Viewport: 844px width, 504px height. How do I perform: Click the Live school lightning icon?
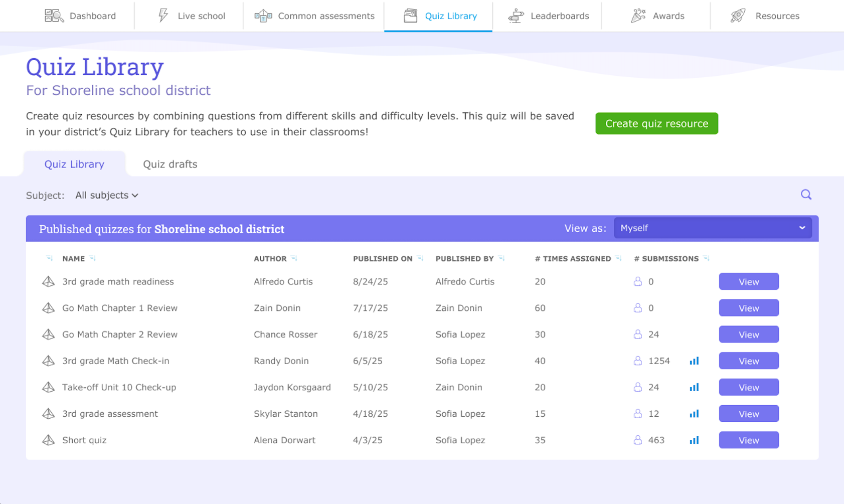[x=163, y=16]
